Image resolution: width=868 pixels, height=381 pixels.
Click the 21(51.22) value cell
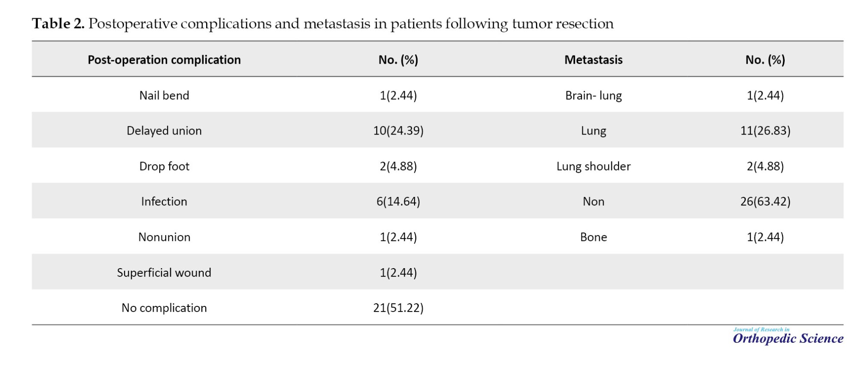tap(398, 308)
